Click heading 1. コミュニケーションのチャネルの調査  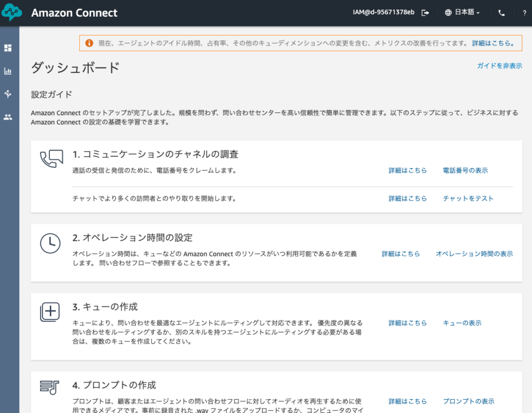(x=155, y=154)
